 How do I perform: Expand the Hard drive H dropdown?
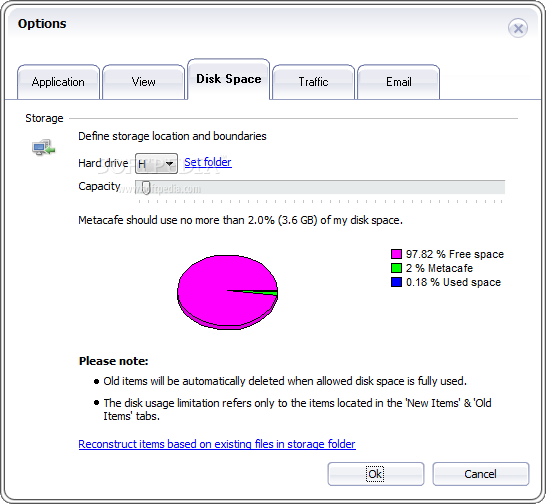(156, 163)
